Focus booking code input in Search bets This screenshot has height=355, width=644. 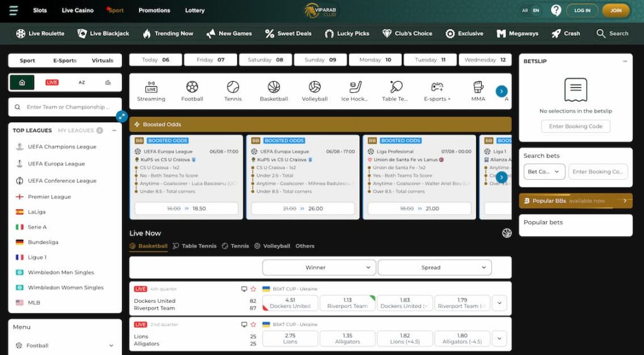click(598, 172)
